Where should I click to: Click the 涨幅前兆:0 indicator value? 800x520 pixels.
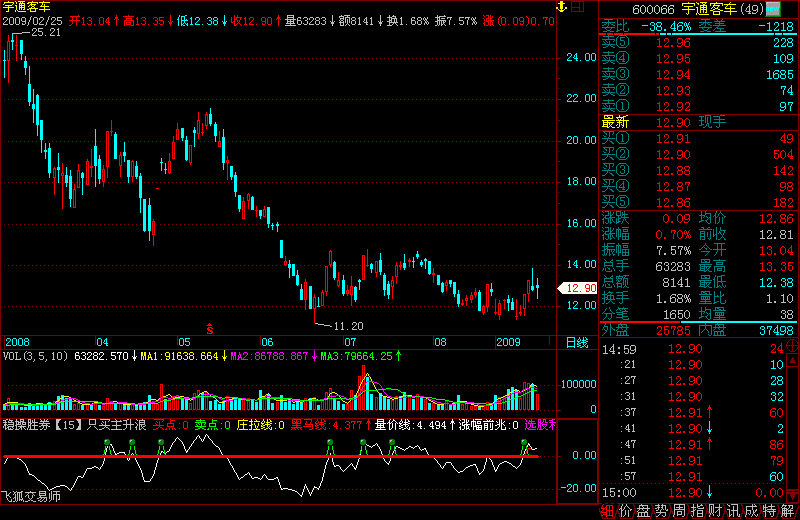click(x=488, y=425)
